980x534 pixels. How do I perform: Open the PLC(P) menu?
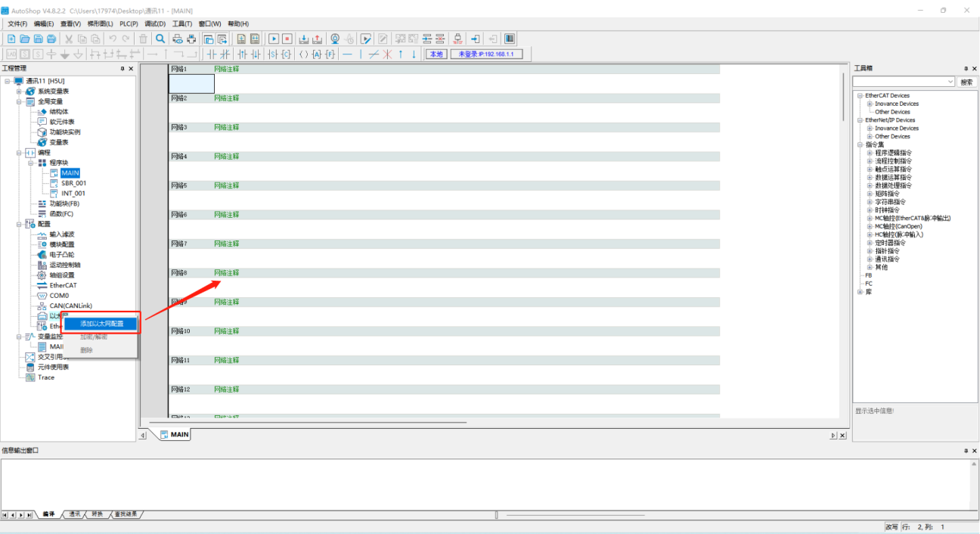129,23
